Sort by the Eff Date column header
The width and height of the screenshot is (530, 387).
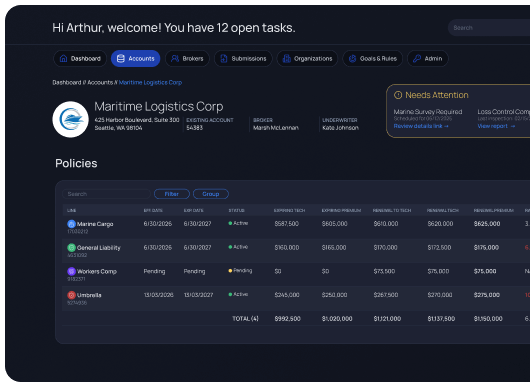tap(153, 211)
